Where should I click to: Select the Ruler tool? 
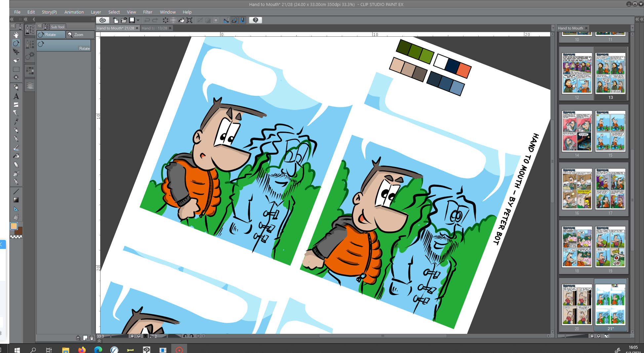coord(16,209)
